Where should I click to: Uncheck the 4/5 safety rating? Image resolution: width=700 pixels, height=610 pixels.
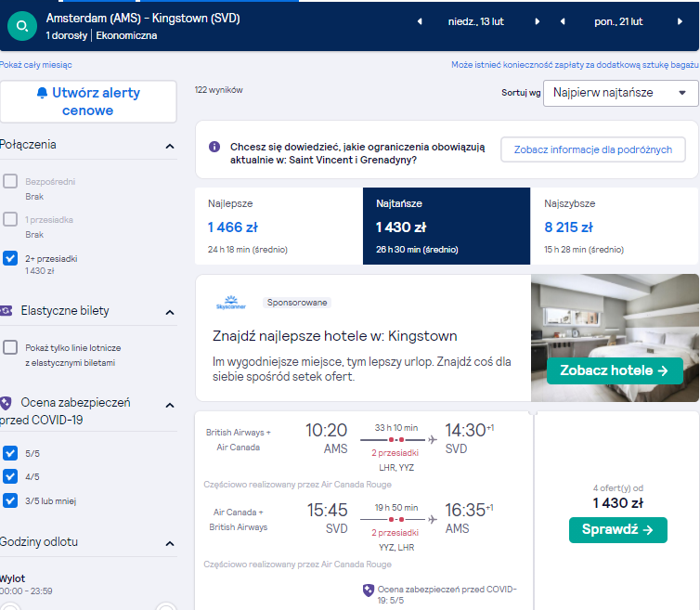(10, 476)
